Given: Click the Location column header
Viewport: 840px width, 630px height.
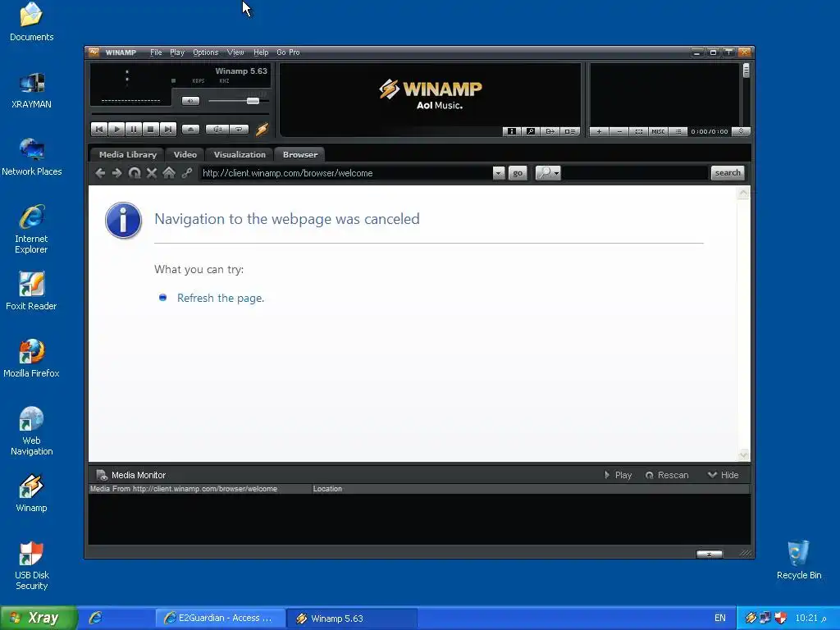Looking at the screenshot, I should pos(531,489).
